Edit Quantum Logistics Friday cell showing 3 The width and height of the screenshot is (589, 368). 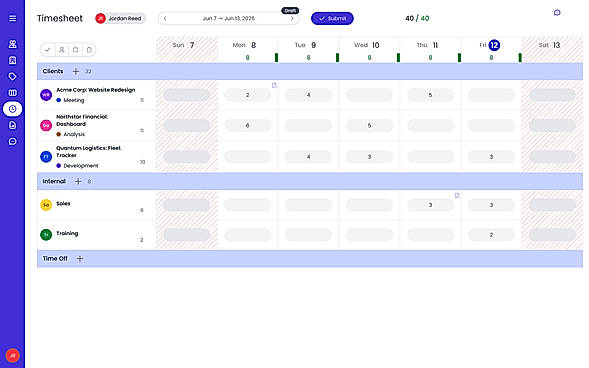[491, 157]
